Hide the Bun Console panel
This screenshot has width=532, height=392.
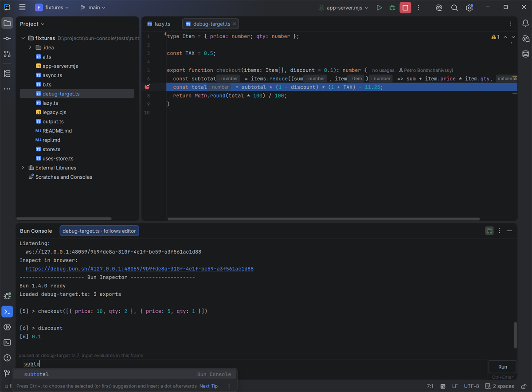[x=510, y=231]
